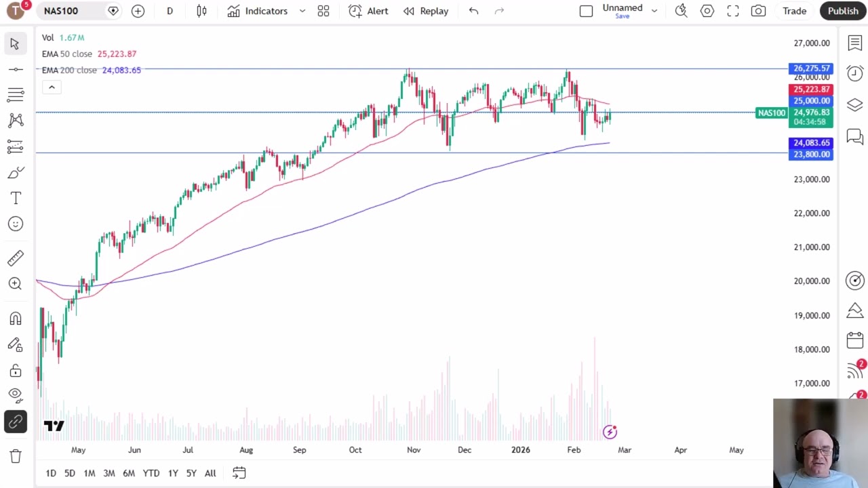Screen dimensions: 868x488
Task: Select the Text annotation tool
Action: point(15,198)
